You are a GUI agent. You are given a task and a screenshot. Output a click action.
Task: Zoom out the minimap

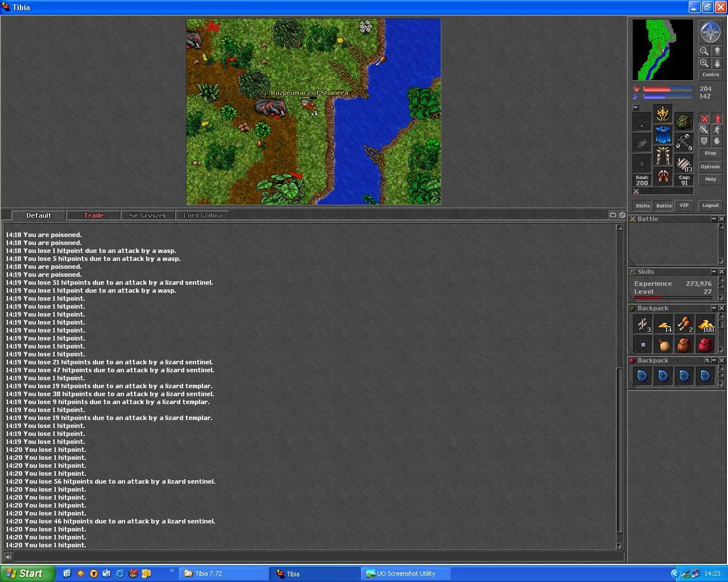click(x=704, y=51)
